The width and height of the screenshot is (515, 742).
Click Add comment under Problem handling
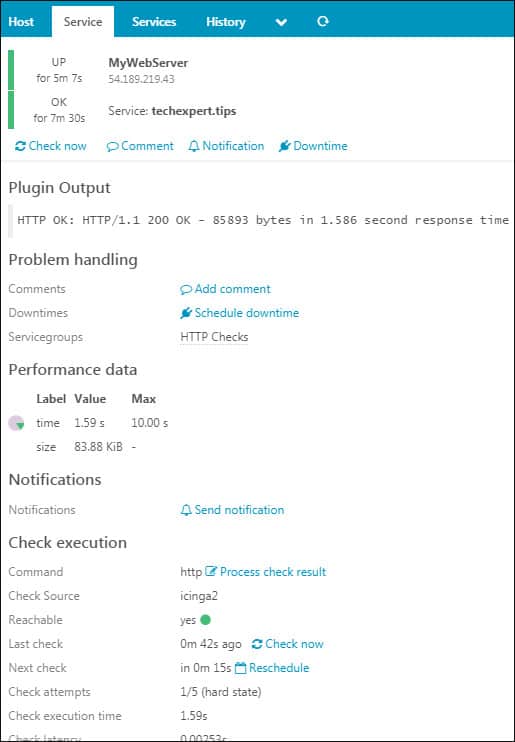point(225,289)
